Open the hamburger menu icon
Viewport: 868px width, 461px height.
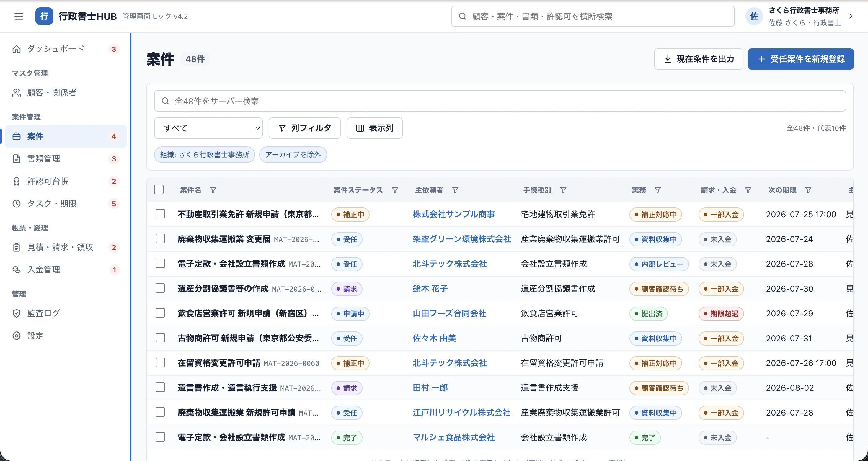click(x=19, y=16)
